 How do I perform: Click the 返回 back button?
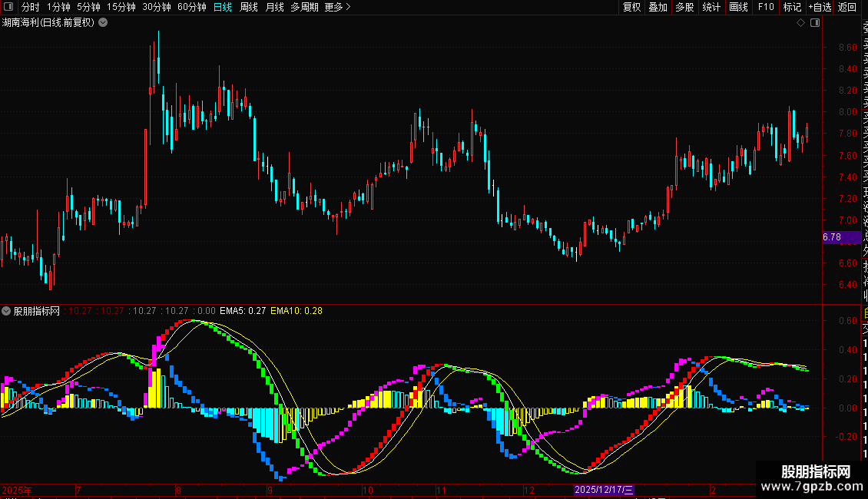847,7
